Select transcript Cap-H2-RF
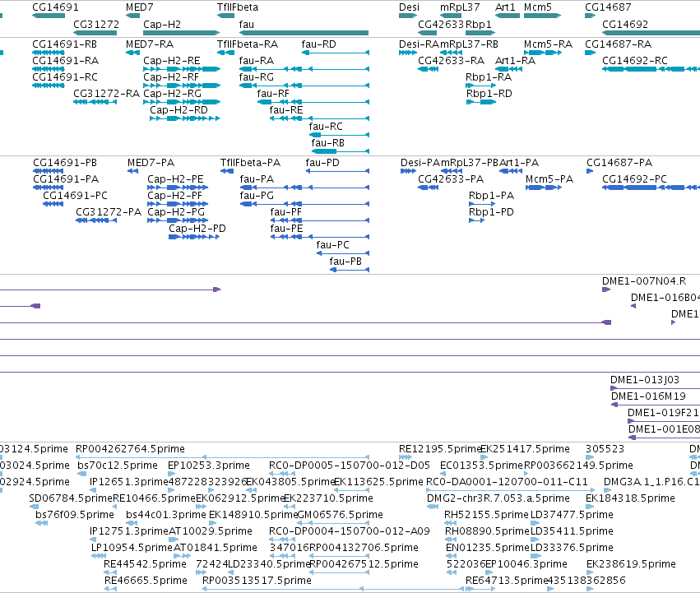This screenshot has height=593, width=700. pyautogui.click(x=182, y=86)
